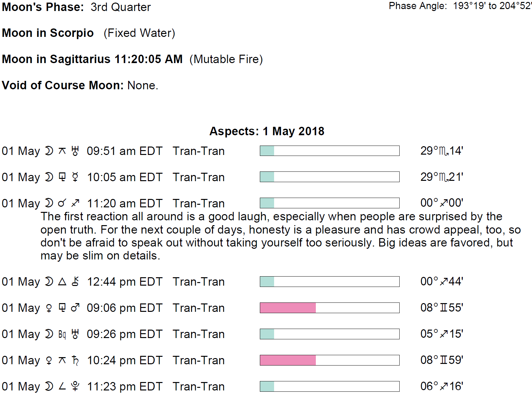
Task: Click the Moon crescent in the 09:51 am row
Action: coord(49,151)
